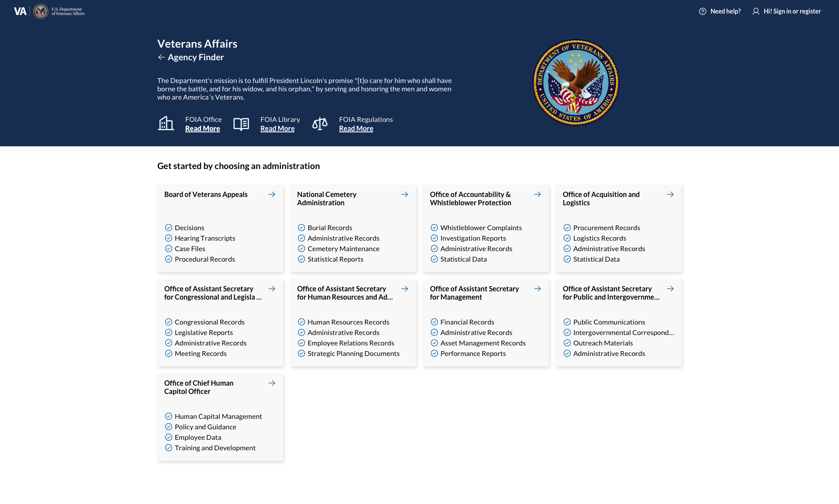This screenshot has width=839, height=504.
Task: Expand the Board of Veterans Appeals card arrow
Action: click(x=272, y=194)
